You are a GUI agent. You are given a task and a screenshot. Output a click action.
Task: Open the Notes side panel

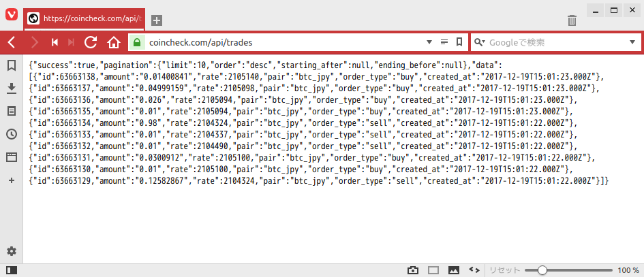point(12,111)
